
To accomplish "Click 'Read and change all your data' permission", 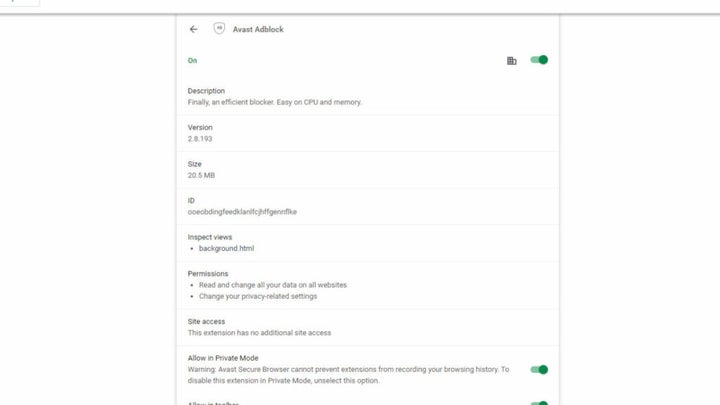I will pyautogui.click(x=273, y=285).
